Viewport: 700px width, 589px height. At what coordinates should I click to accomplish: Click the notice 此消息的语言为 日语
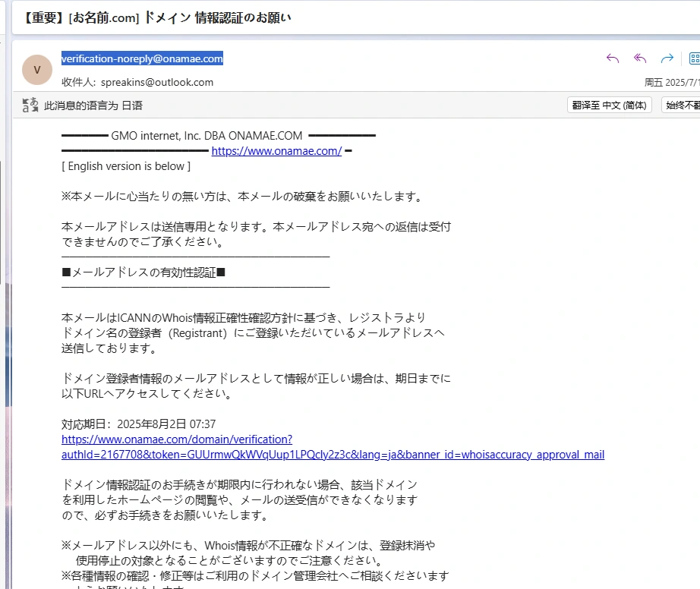pos(93,106)
